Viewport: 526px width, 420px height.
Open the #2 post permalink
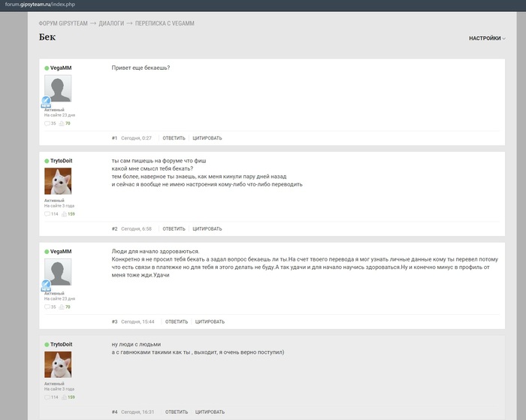[x=114, y=229]
